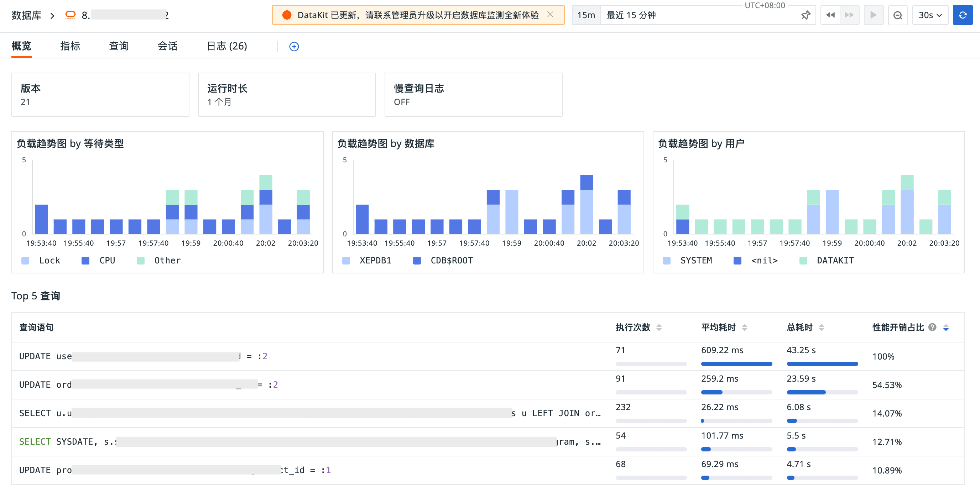Click help icon next to 性能开销占比
Screen dimensions: 980x492
(932, 327)
